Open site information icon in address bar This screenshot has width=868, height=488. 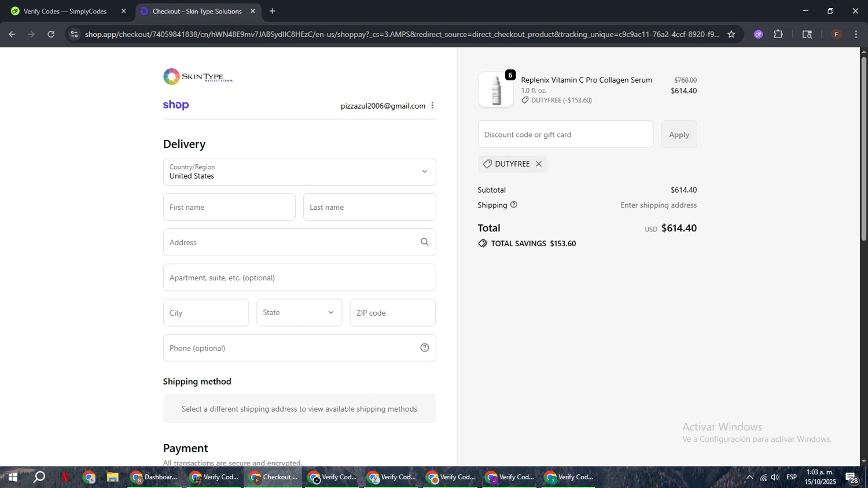point(74,35)
